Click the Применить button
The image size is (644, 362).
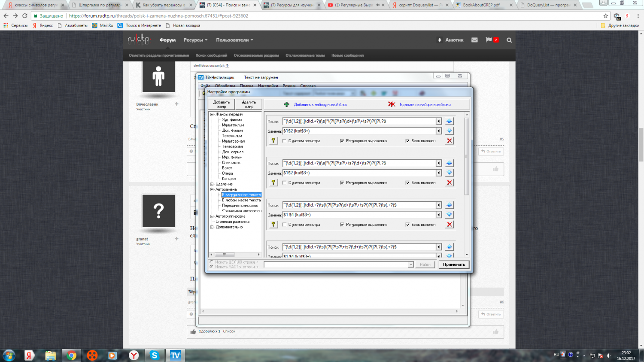(454, 265)
